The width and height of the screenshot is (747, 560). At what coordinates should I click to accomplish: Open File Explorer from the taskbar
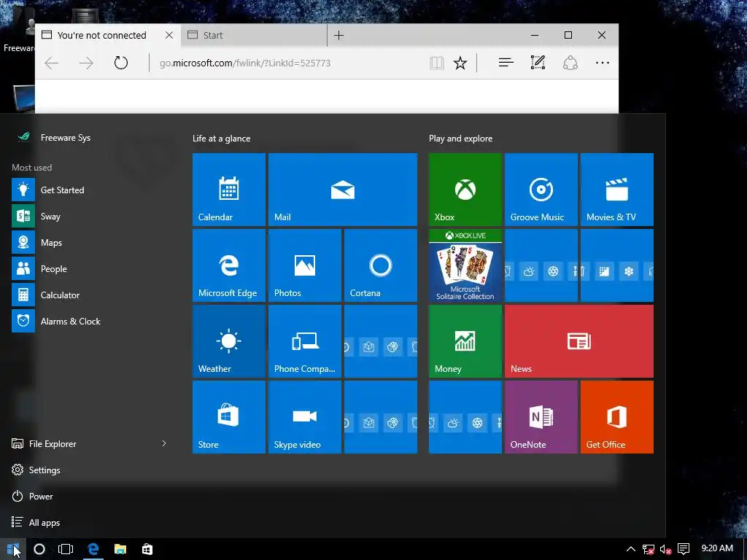[x=120, y=549]
